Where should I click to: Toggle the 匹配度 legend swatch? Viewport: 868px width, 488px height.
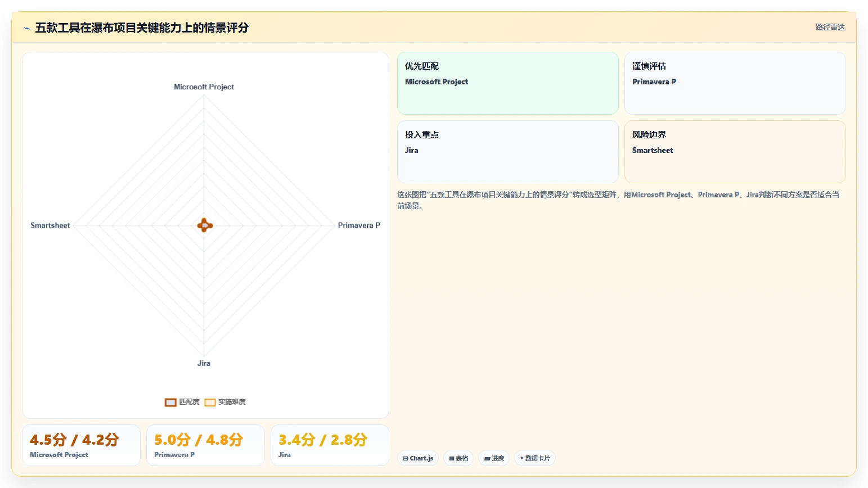(170, 402)
